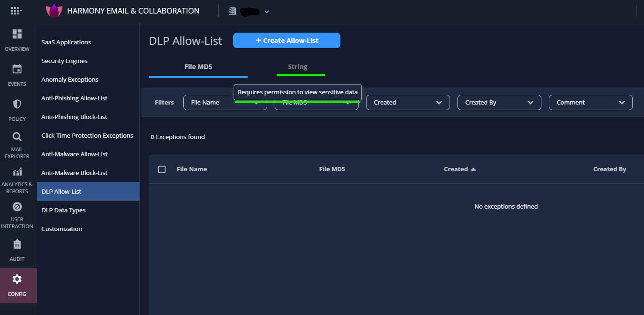644x315 pixels.
Task: Open Mail Explorer with the magnifier icon
Action: coord(17,136)
